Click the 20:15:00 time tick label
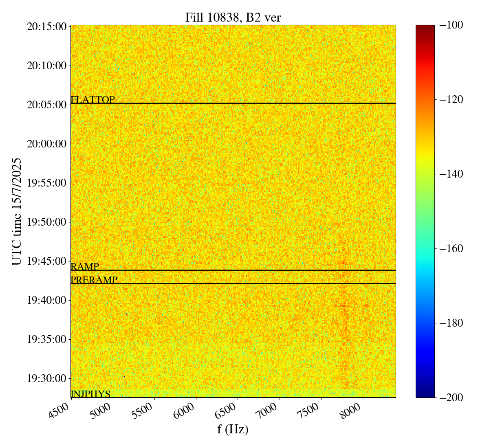This screenshot has height=448, width=489. point(46,27)
